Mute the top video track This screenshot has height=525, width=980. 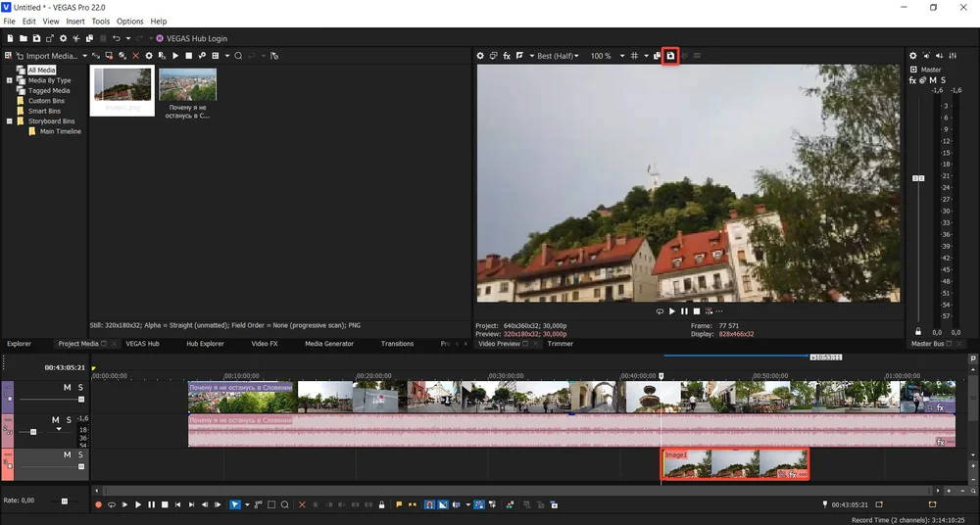tap(68, 388)
